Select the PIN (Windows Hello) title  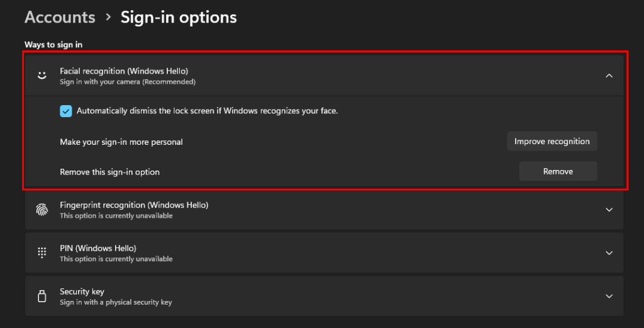point(98,248)
